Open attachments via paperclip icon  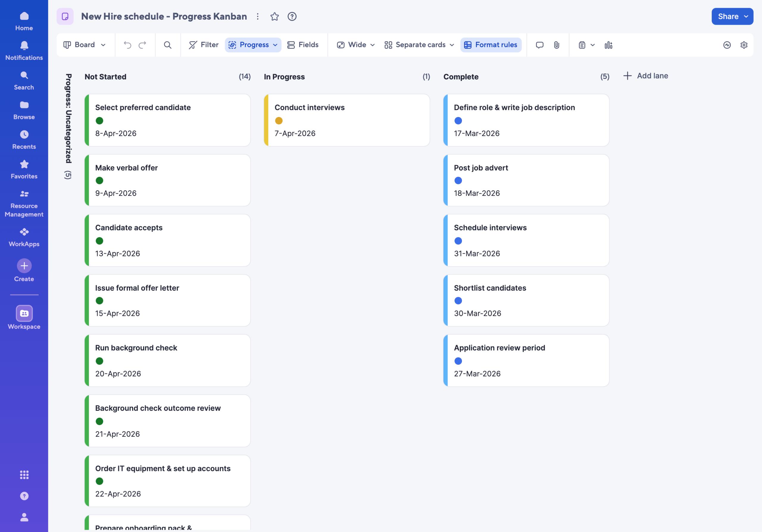click(x=557, y=45)
